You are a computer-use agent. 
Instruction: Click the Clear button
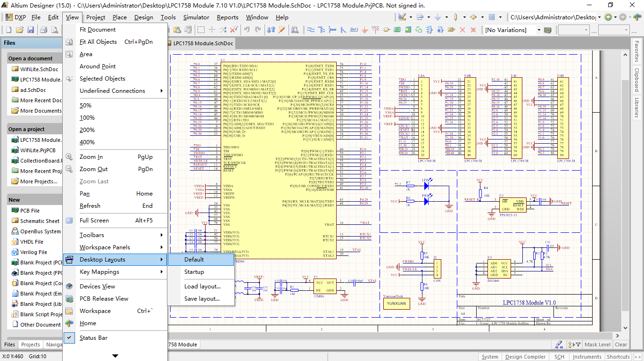coord(621,345)
